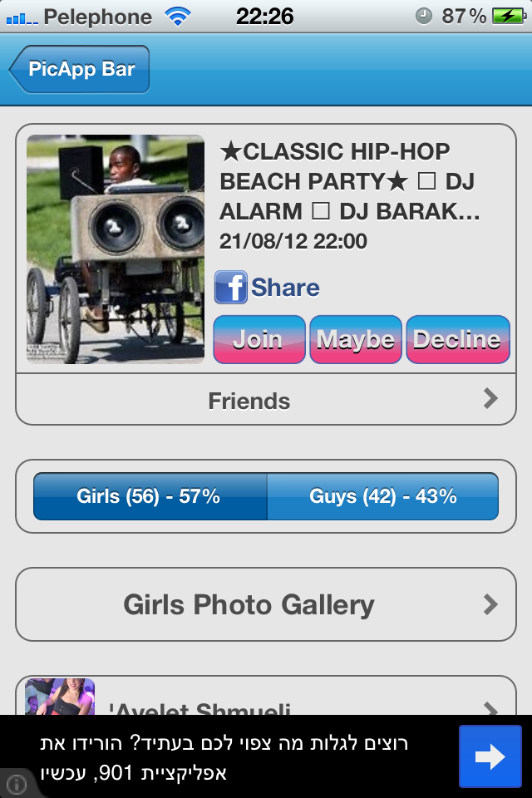Select the Guys (42) - 43% segment
532x798 pixels.
(383, 496)
